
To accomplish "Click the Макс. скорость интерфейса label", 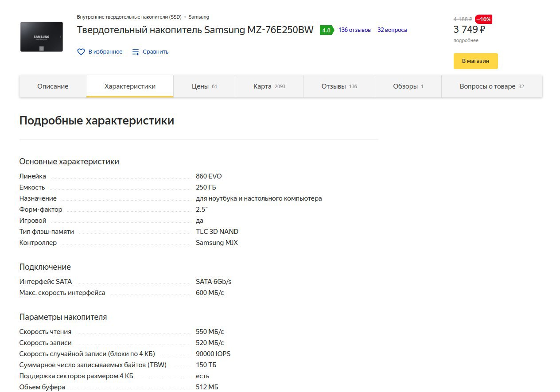I will pyautogui.click(x=62, y=293).
